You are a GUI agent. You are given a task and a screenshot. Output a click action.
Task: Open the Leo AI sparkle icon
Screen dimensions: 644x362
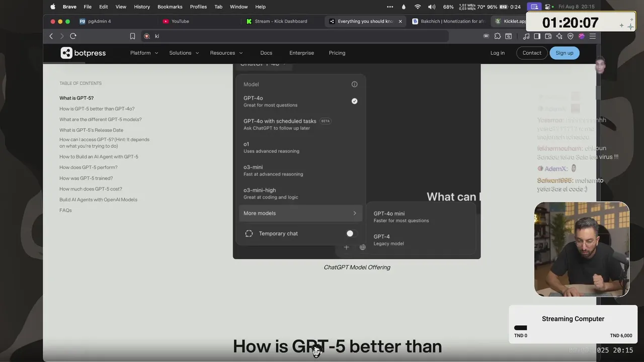(559, 36)
